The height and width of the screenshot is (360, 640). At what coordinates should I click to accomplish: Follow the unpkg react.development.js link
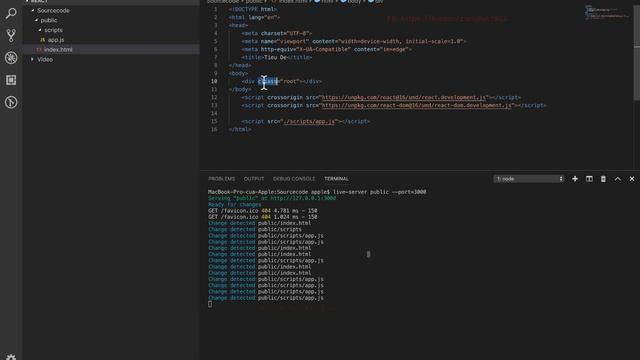point(404,98)
